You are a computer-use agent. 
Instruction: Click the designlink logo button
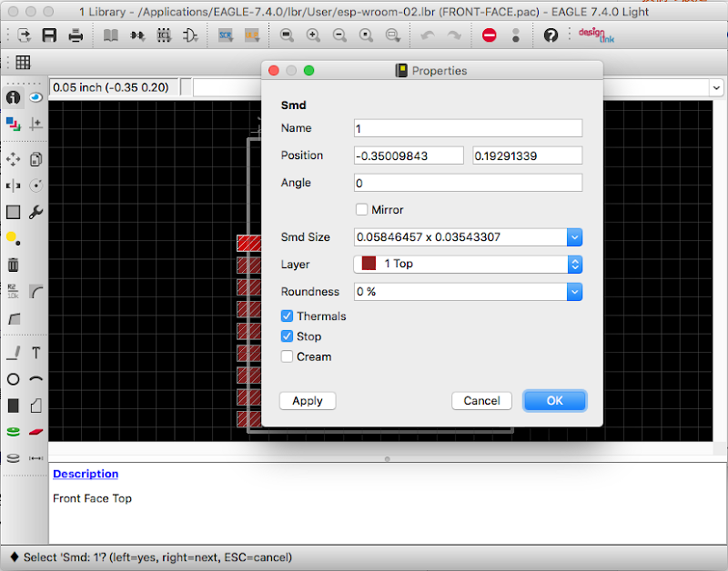[596, 35]
